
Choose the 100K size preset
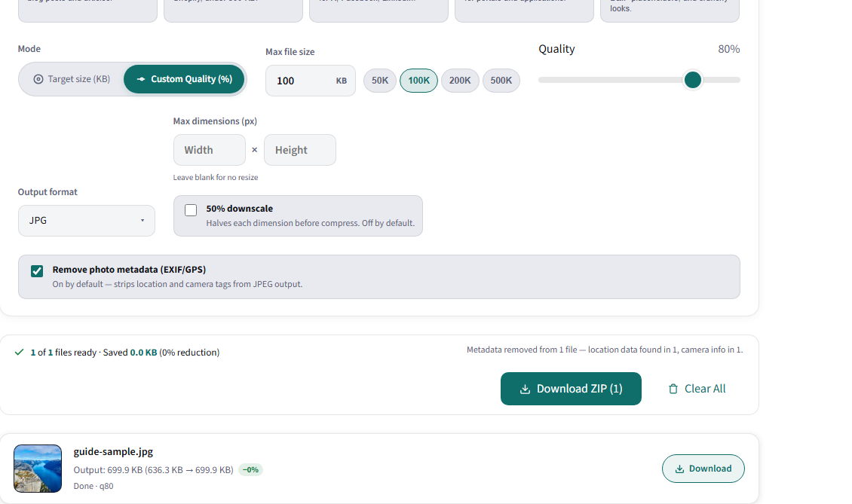[x=419, y=81]
